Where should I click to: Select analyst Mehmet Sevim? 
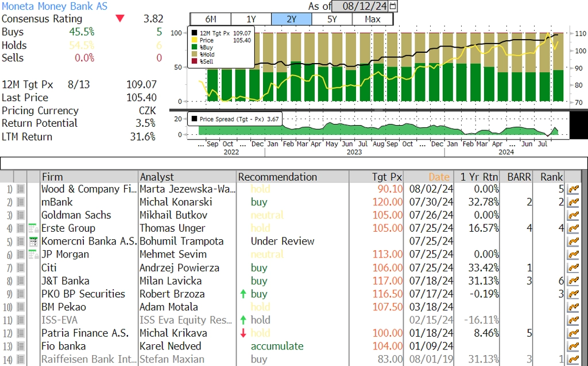click(173, 254)
